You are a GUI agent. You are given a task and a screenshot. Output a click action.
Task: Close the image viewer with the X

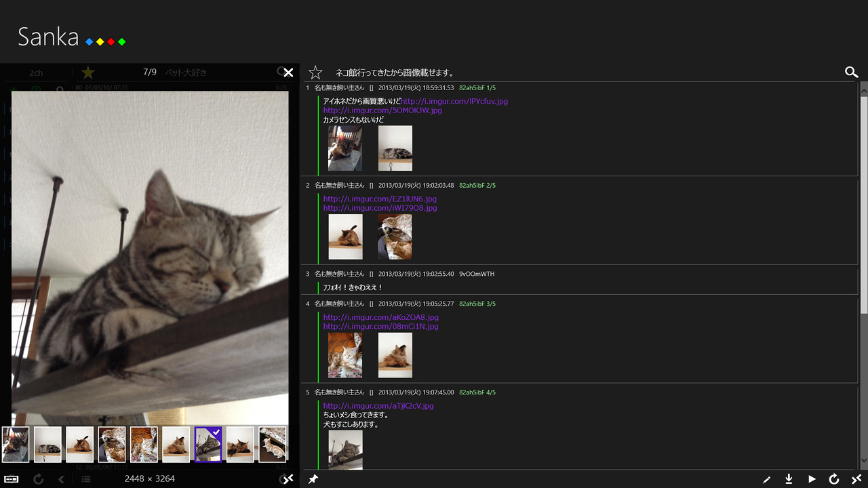[x=288, y=73]
